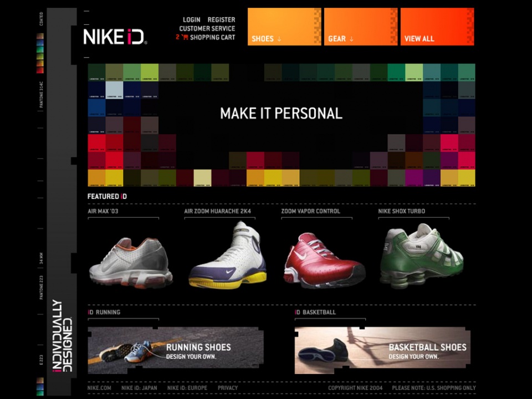Viewport: 532px width, 399px height.
Task: Click the iD BASKETBALL section label
Action: [315, 312]
